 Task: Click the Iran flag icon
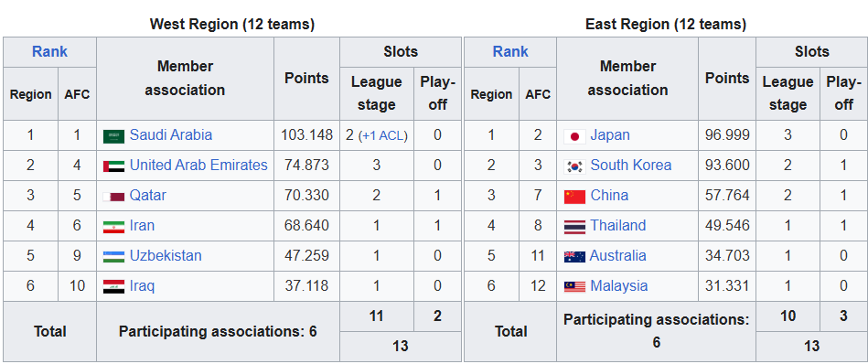(x=113, y=226)
